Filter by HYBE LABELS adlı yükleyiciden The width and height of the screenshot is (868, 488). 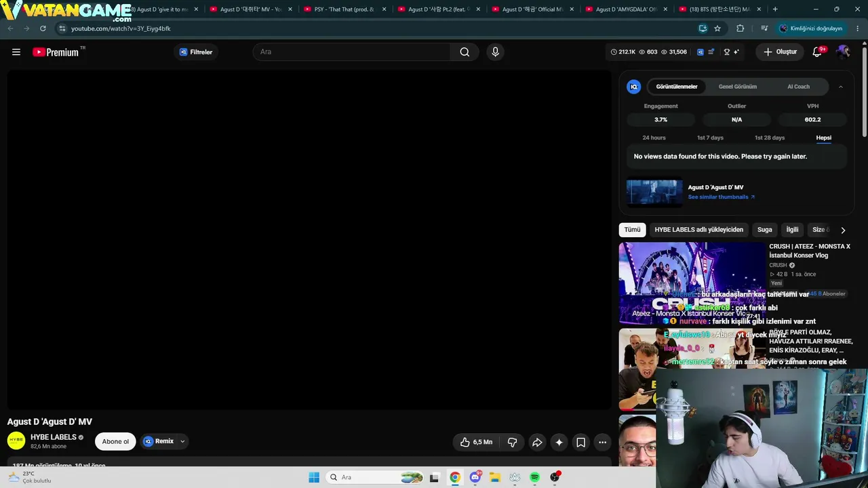(699, 230)
